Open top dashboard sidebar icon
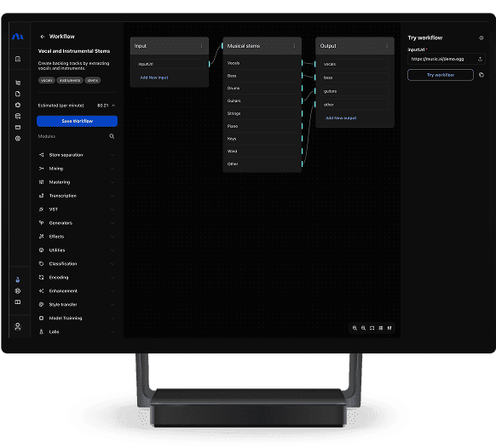496x448 pixels. point(18,59)
